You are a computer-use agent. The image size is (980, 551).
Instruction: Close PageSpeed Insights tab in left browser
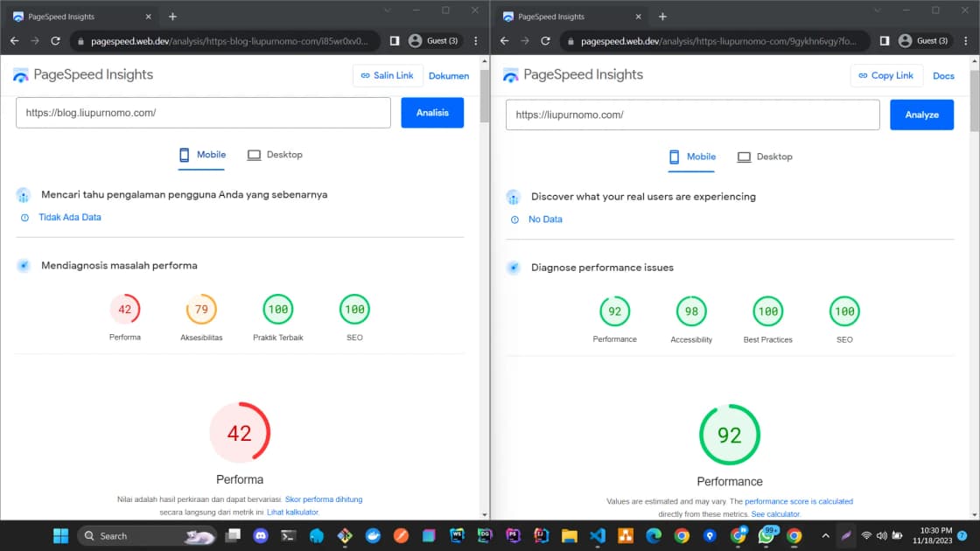[x=148, y=17]
